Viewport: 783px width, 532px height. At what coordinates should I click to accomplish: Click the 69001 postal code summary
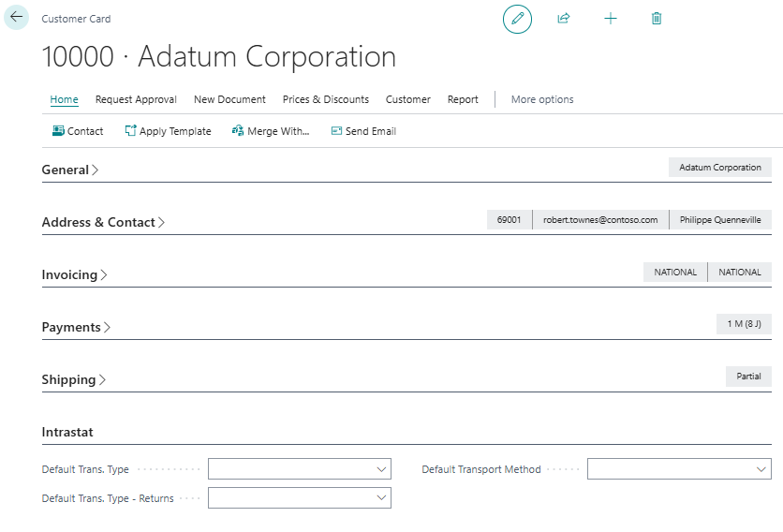[x=510, y=220]
